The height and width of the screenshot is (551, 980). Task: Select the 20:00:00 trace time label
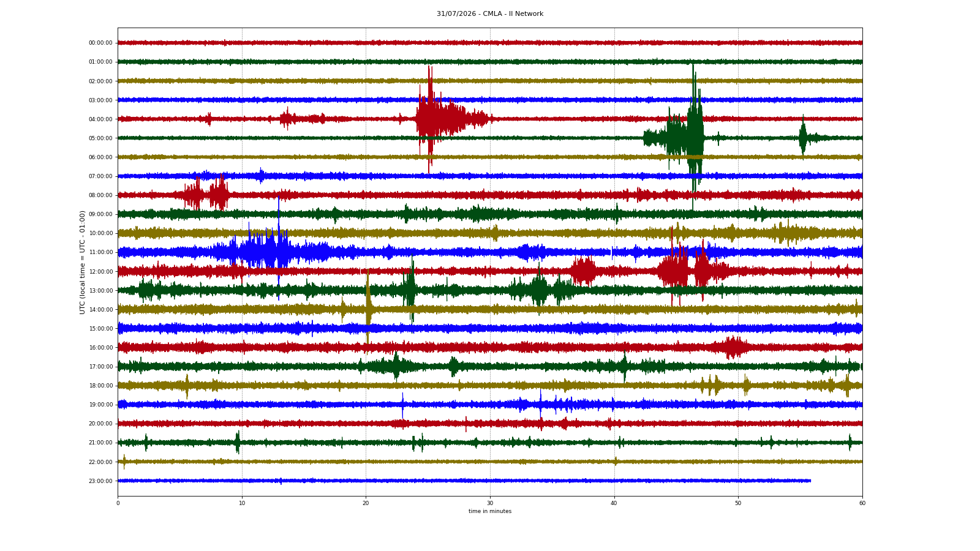coord(100,423)
